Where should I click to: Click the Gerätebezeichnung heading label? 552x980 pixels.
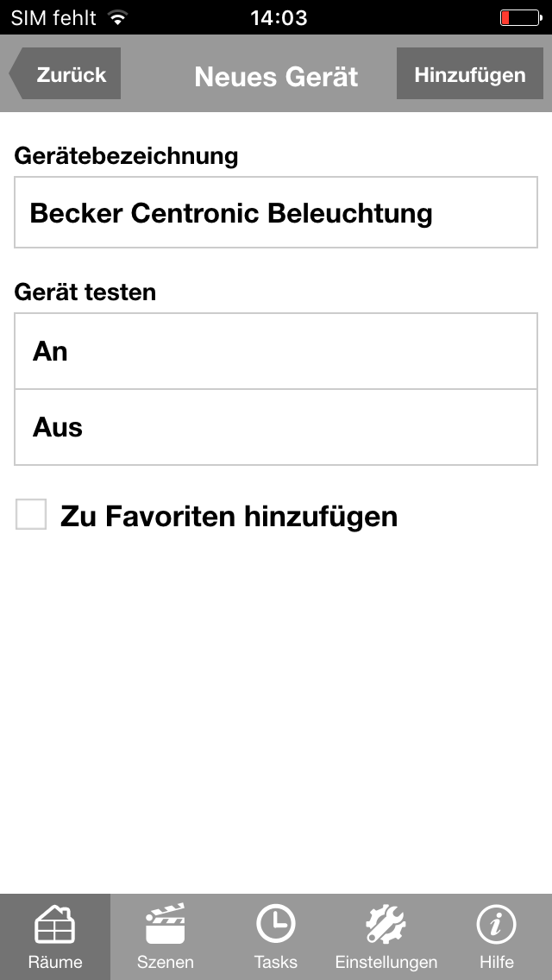126,156
